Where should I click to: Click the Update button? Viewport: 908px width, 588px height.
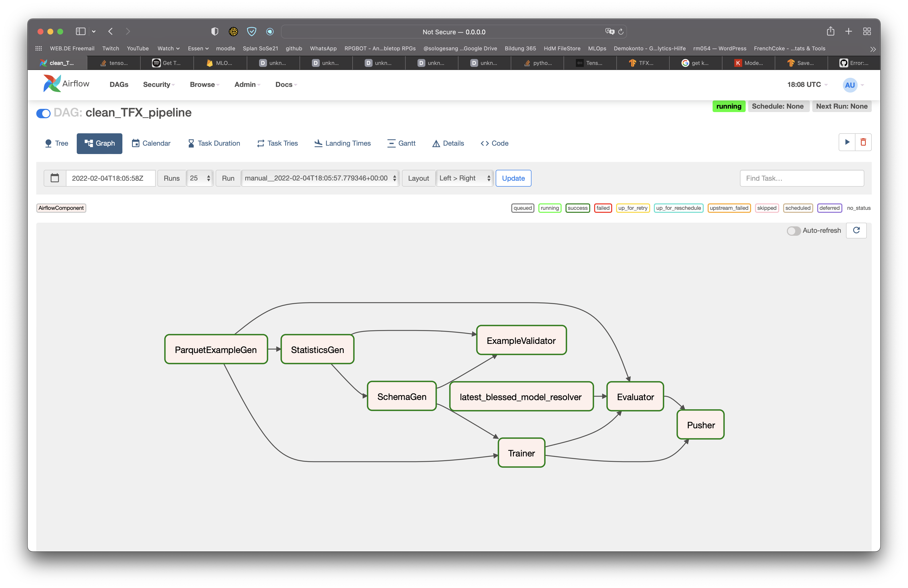(513, 178)
